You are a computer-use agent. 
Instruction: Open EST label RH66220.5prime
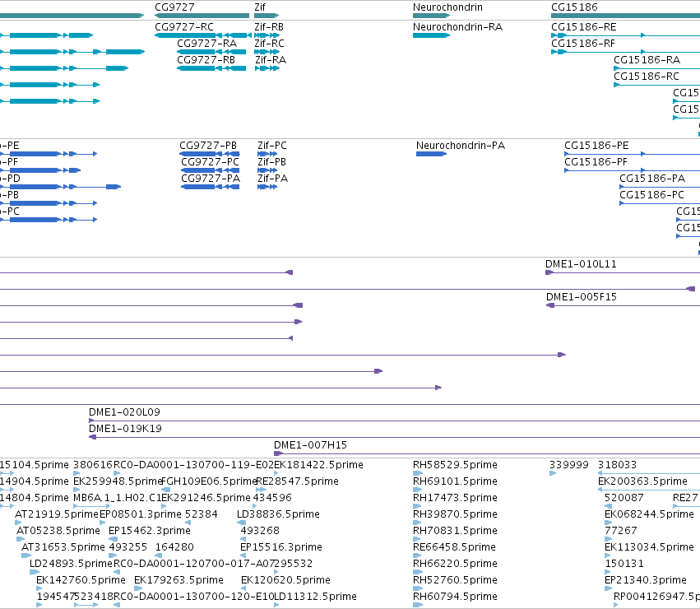coord(455,564)
